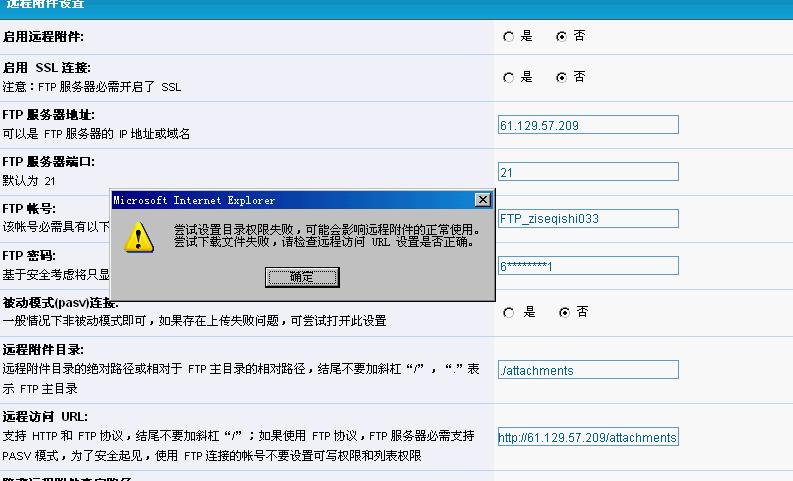
Task: Select 是 for 启用远程附件
Action: pos(509,37)
